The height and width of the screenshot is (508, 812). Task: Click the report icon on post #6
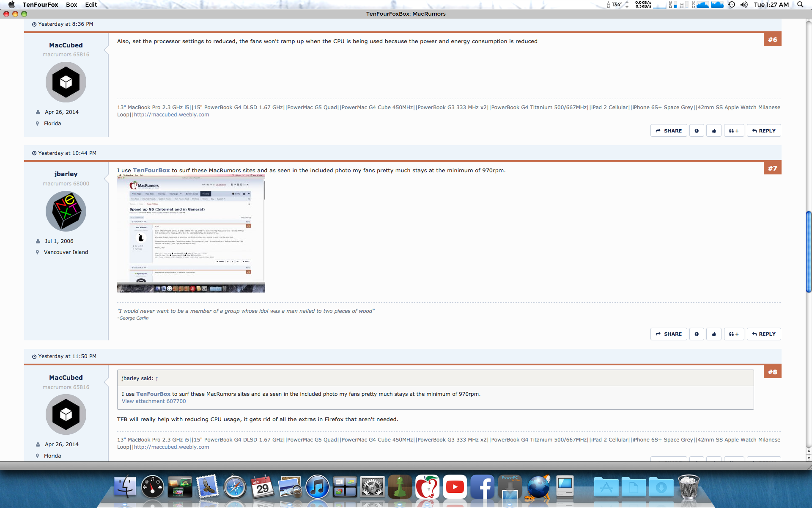click(696, 131)
